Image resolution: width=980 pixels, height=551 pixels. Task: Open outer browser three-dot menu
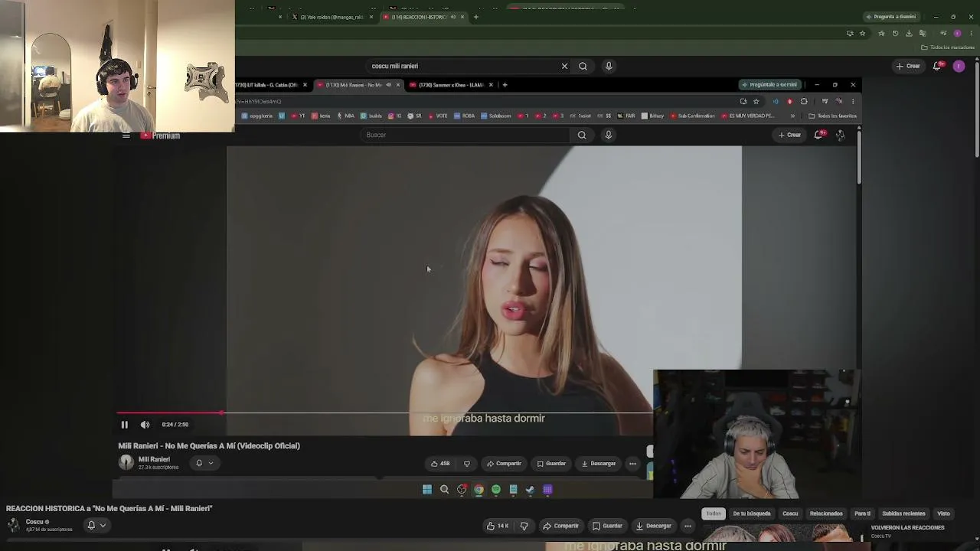(x=971, y=33)
